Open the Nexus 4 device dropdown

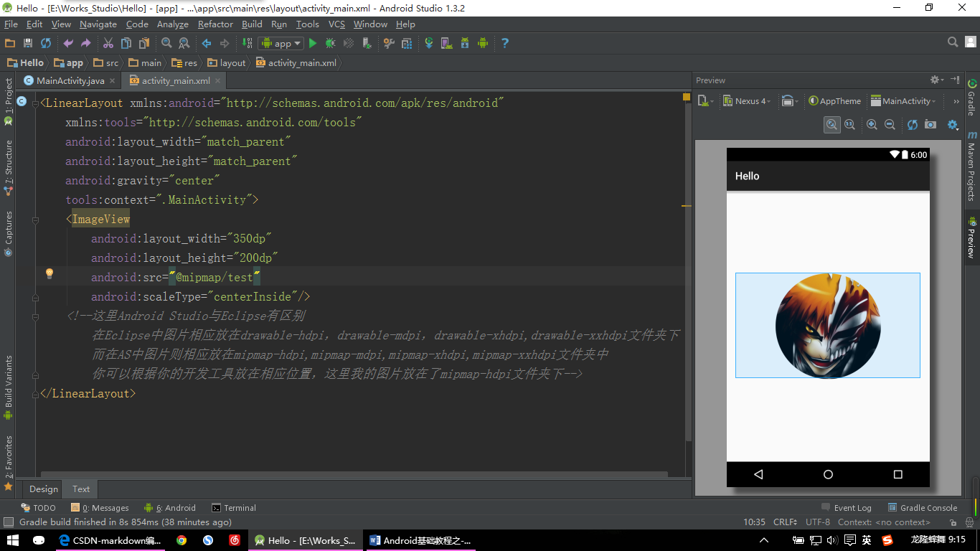[x=747, y=101]
